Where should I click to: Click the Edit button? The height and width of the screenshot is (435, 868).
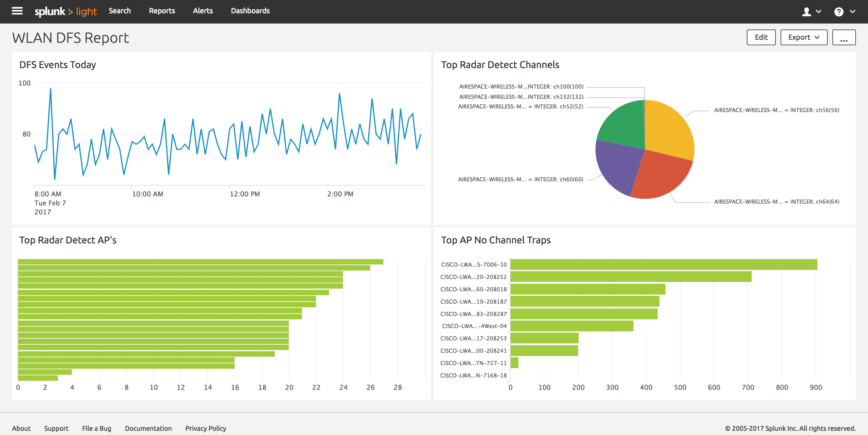coord(761,37)
